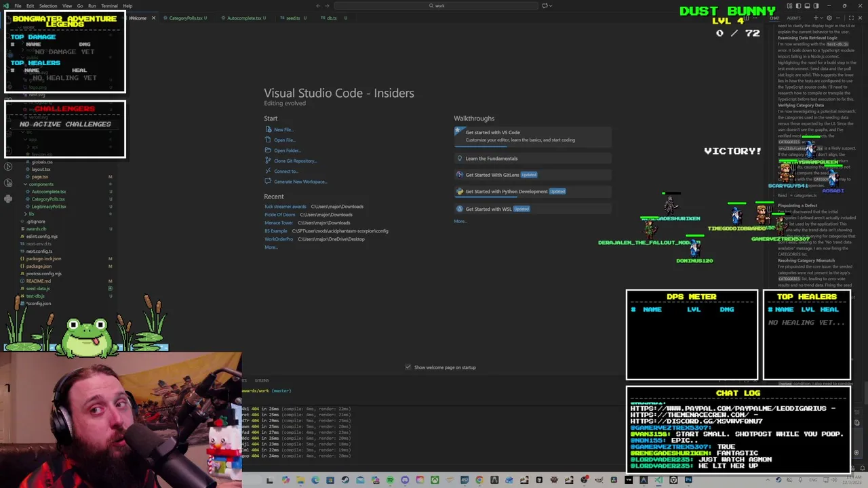Image resolution: width=868 pixels, height=488 pixels.
Task: Open Spotify from the Windows taskbar
Action: pos(390,480)
